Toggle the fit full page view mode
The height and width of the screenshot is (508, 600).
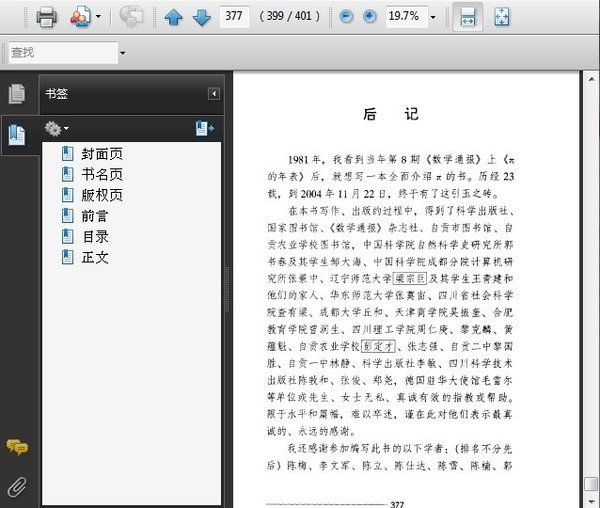[502, 17]
